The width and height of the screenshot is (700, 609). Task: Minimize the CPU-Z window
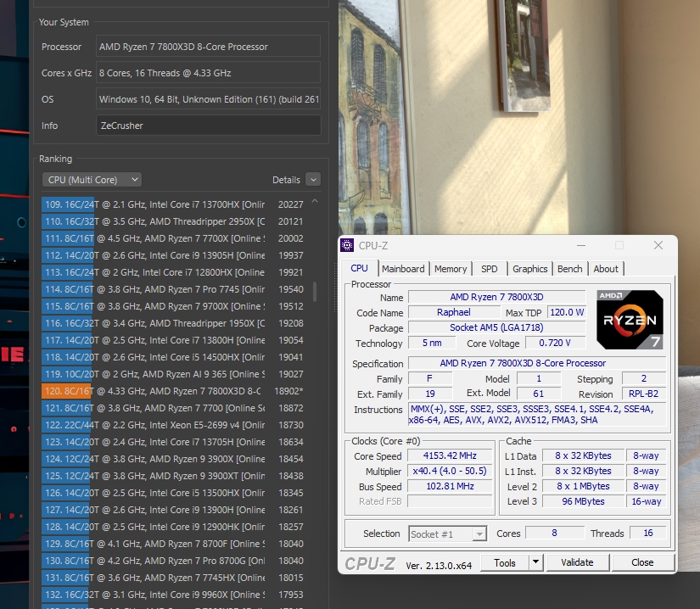(581, 245)
